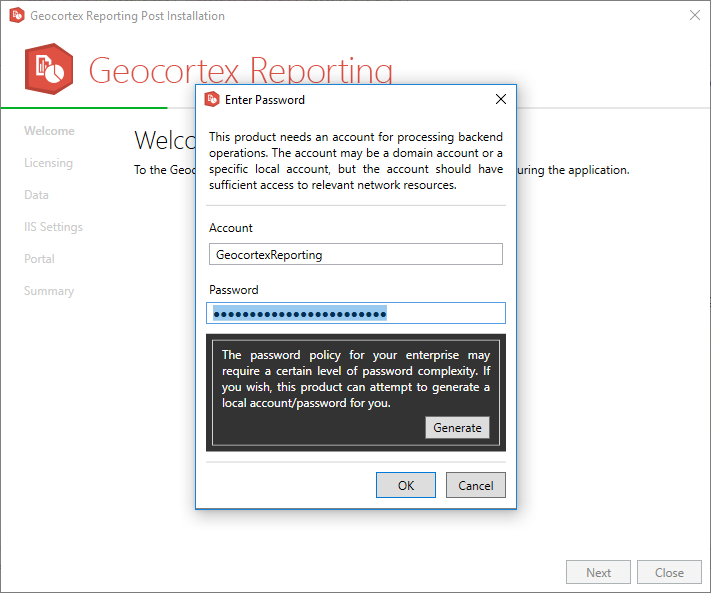Image resolution: width=711 pixels, height=593 pixels.
Task: View the Summary step in sidebar
Action: [49, 291]
